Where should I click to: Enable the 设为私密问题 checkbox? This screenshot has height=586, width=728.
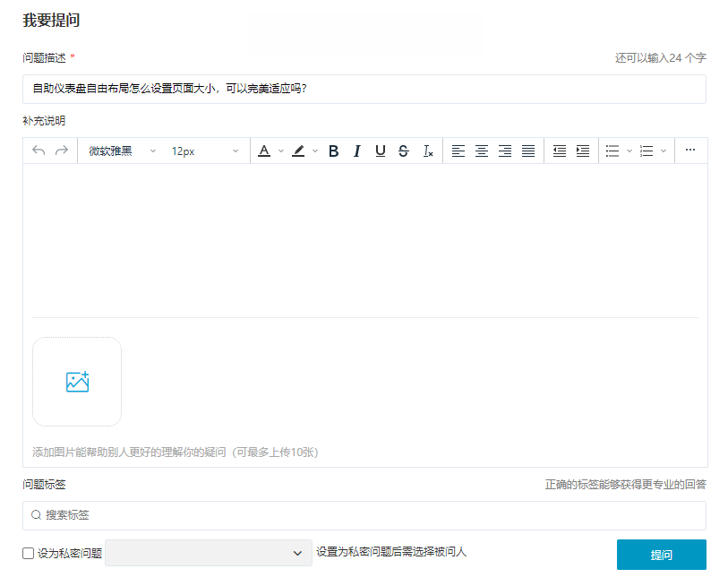[x=29, y=553]
